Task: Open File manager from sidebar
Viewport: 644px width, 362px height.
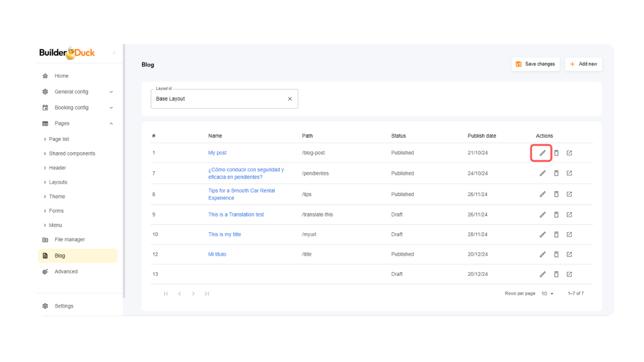Action: coord(69,240)
